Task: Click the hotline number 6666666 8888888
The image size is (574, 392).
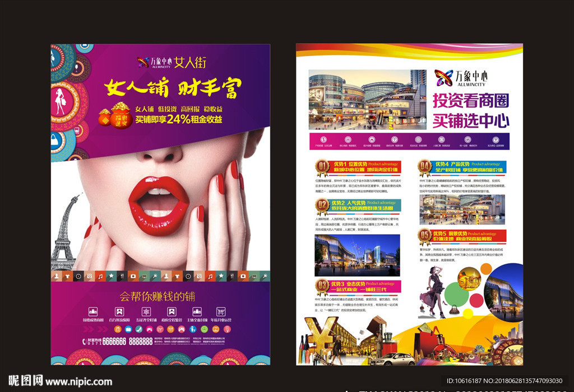Action: pyautogui.click(x=127, y=342)
